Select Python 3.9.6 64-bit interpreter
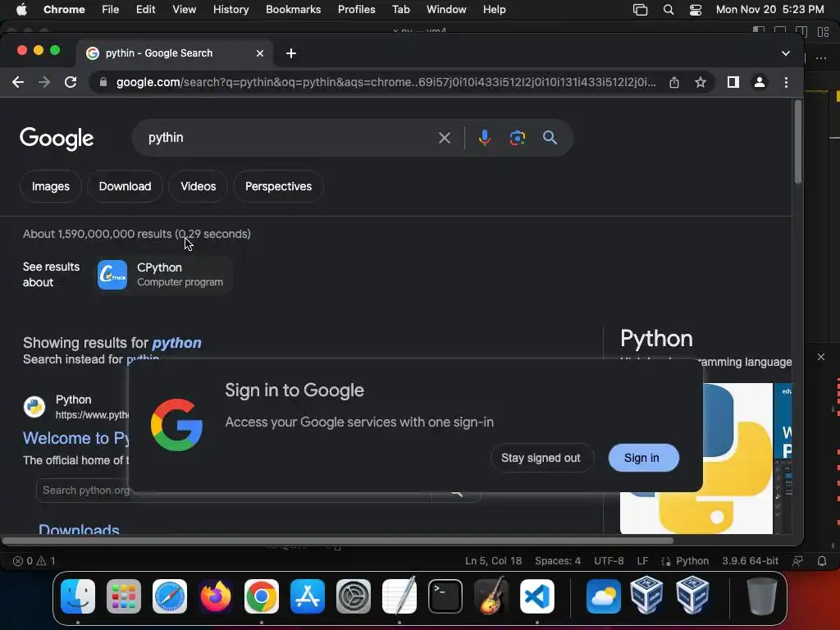The height and width of the screenshot is (630, 840). coord(750,561)
